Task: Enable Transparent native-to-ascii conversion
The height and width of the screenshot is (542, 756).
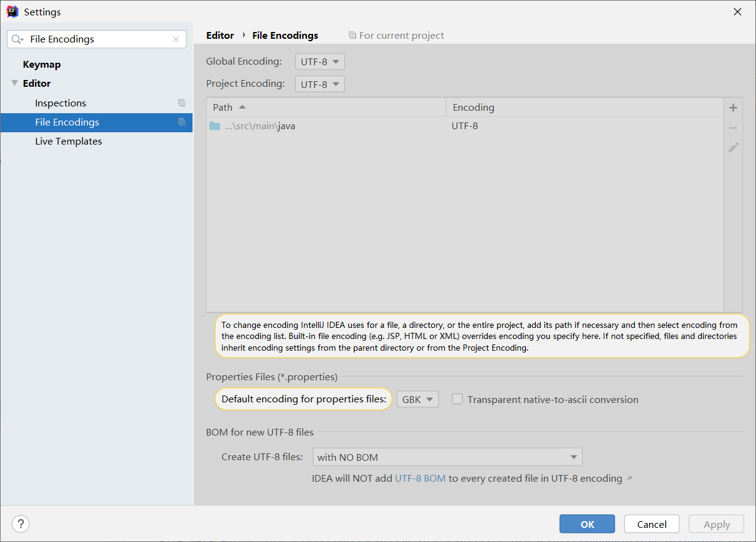Action: (457, 399)
